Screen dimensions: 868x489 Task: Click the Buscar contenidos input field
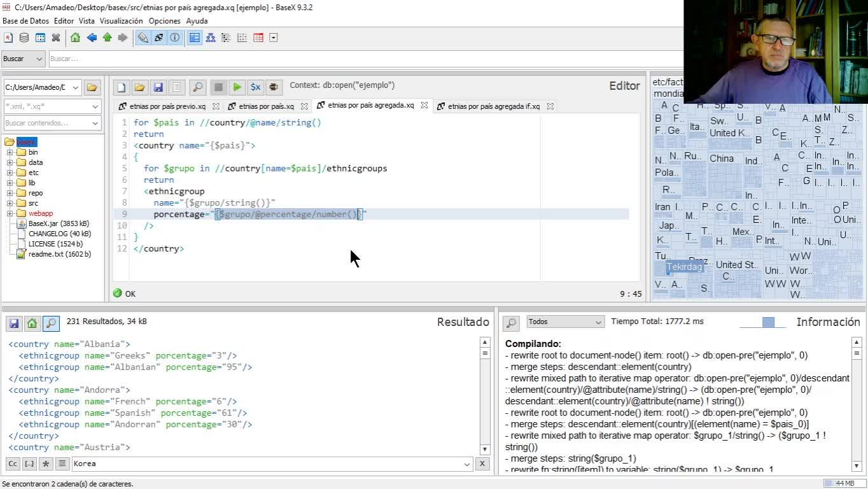click(x=46, y=123)
